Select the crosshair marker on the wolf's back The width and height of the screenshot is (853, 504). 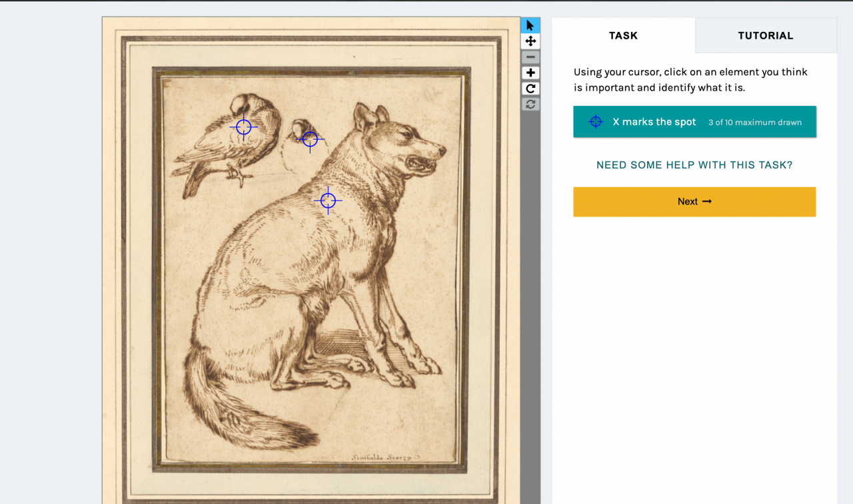pyautogui.click(x=328, y=200)
